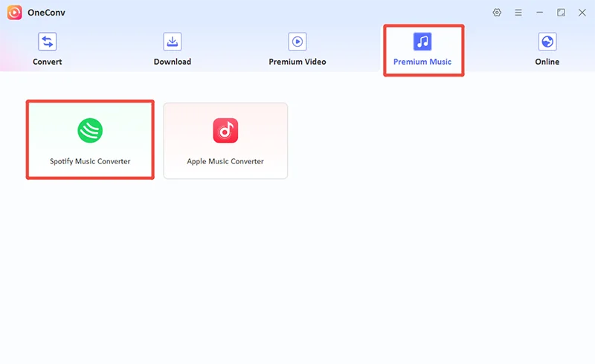The width and height of the screenshot is (595, 364).
Task: Click the red Apple Music icon
Action: click(225, 131)
